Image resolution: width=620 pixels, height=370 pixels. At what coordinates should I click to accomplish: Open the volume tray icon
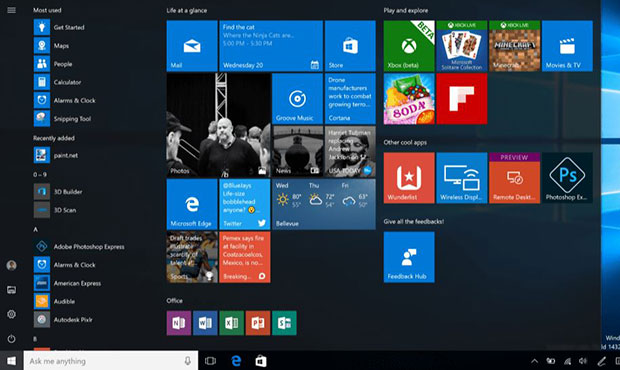coord(583,361)
